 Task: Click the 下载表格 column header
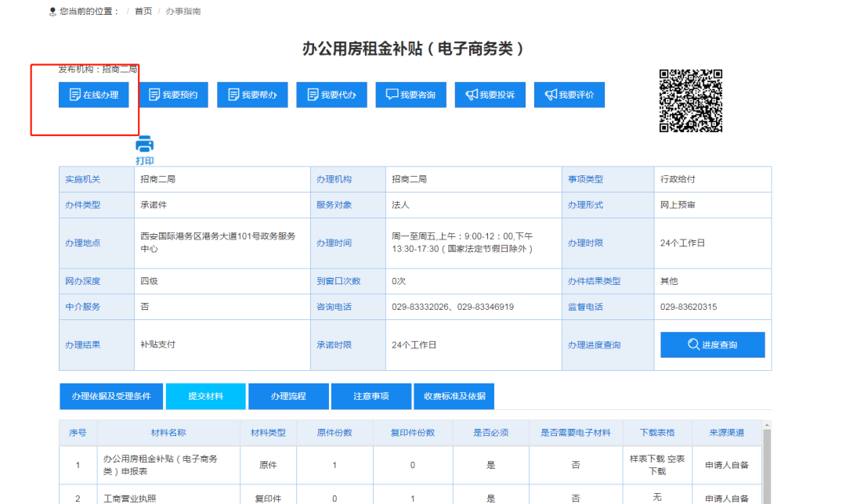point(657,432)
